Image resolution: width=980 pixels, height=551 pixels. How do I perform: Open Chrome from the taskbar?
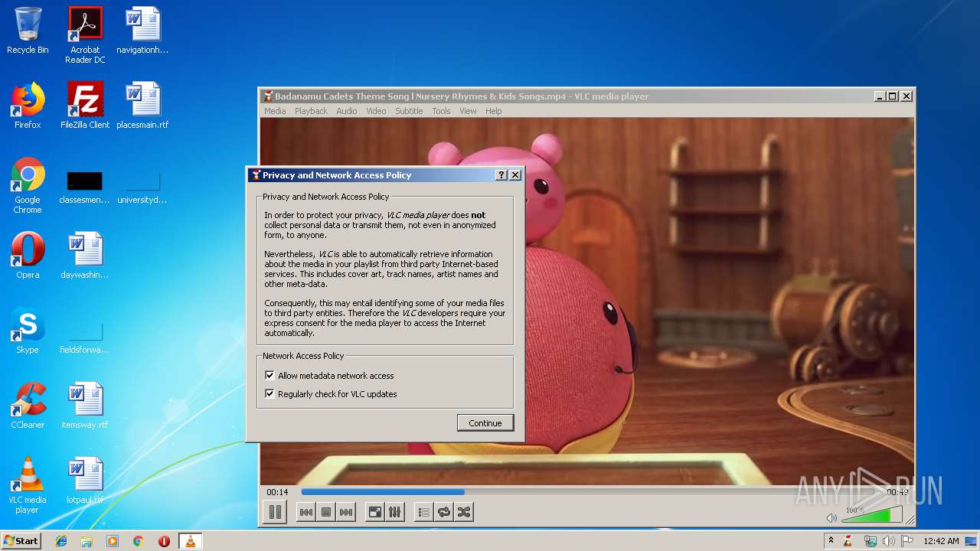(138, 541)
